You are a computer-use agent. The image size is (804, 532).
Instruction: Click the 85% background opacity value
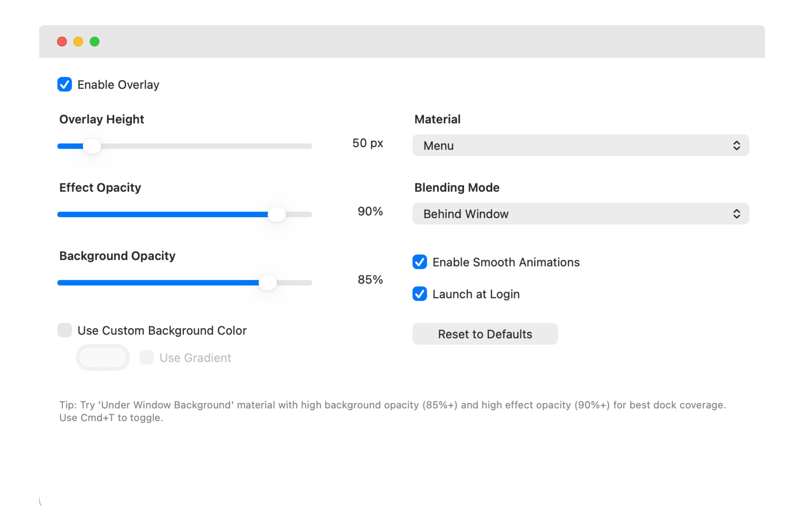click(x=370, y=280)
